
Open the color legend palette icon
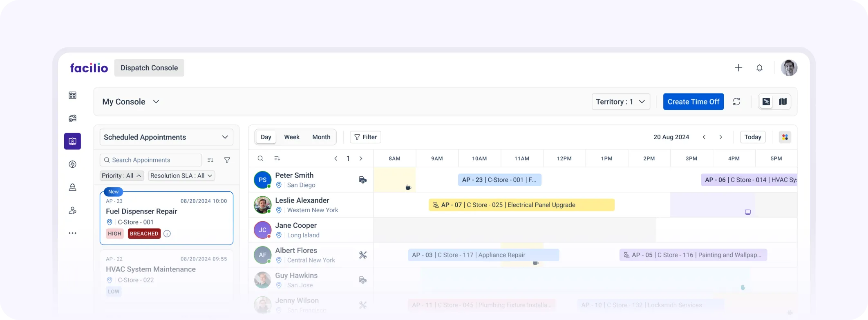click(x=785, y=137)
